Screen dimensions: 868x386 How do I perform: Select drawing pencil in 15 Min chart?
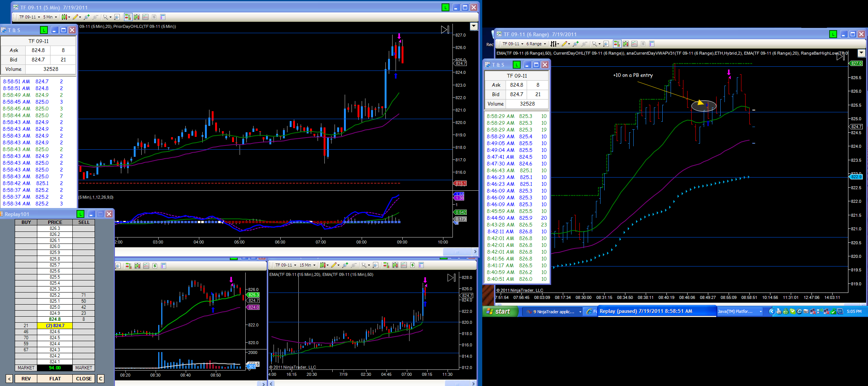(335, 265)
